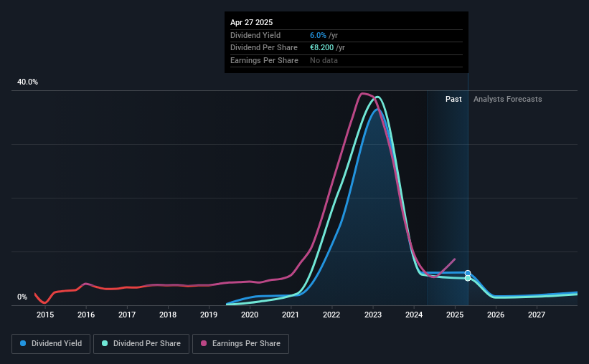Click the 2021 x-axis label
The width and height of the screenshot is (589, 364).
[x=291, y=315]
